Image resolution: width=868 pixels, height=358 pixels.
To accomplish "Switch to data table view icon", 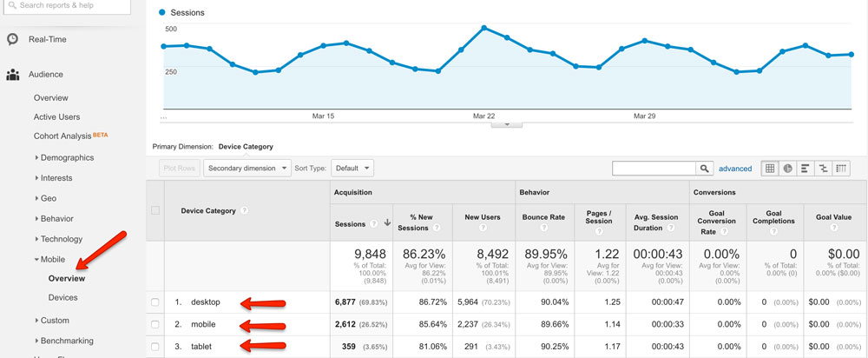I will coord(770,169).
